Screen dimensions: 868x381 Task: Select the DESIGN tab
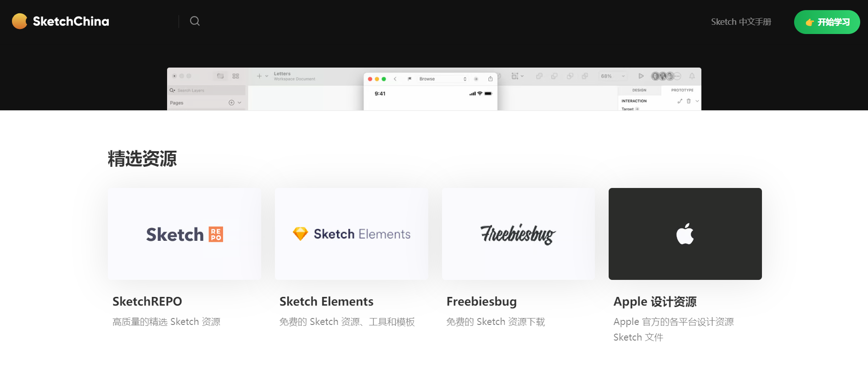pyautogui.click(x=639, y=90)
